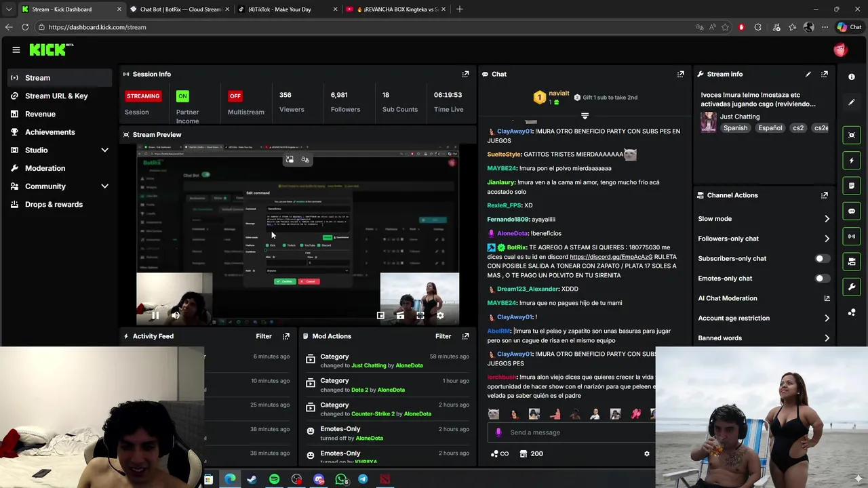Open the Achievements page
This screenshot has height=488, width=868.
[60, 132]
